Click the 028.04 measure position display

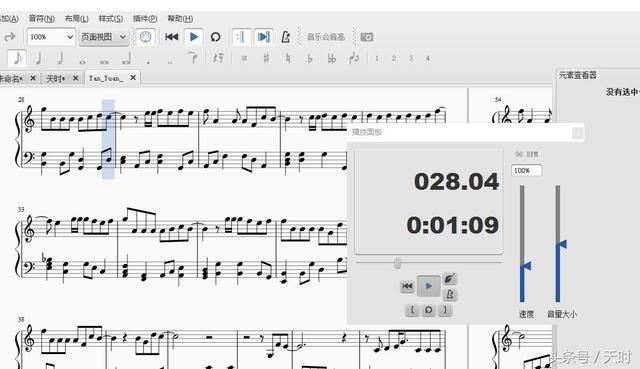[x=456, y=182]
